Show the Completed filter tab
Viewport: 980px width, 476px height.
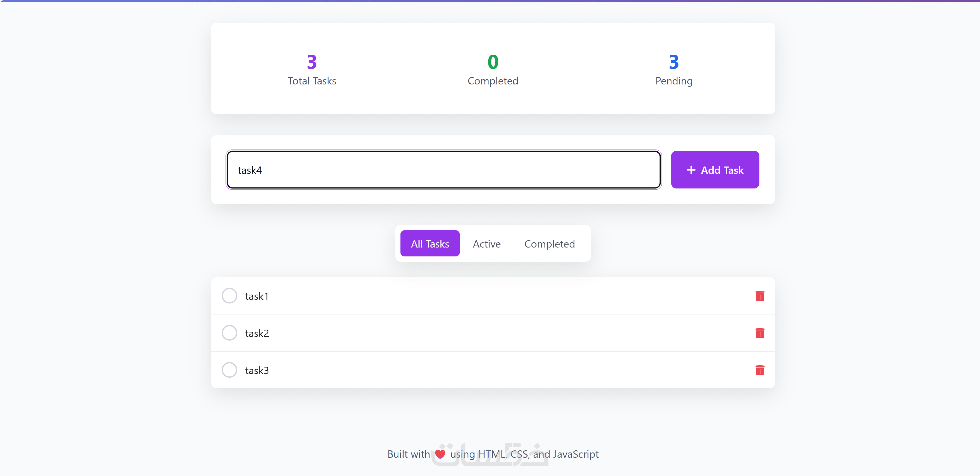click(549, 244)
